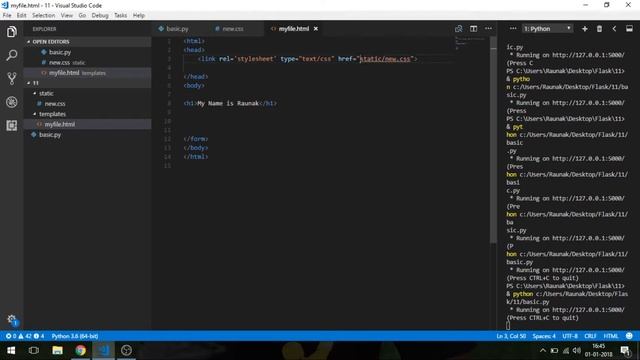Image resolution: width=640 pixels, height=360 pixels.
Task: Click the editor vertical scrollbar
Action: click(493, 139)
